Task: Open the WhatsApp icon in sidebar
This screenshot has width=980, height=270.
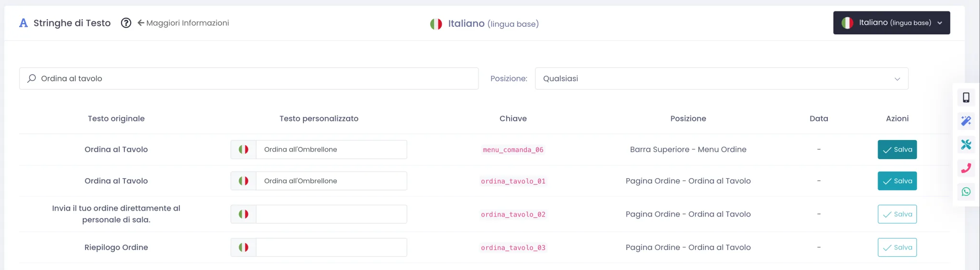Action: [966, 192]
